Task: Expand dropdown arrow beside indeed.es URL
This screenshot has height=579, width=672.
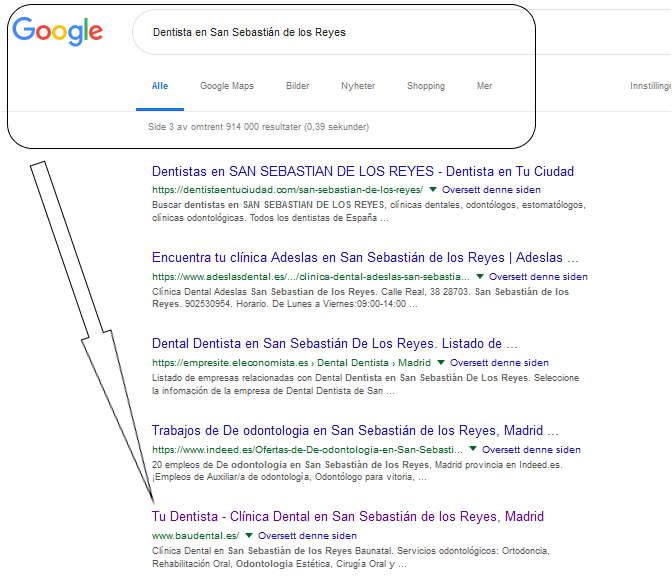Action: pos(473,449)
